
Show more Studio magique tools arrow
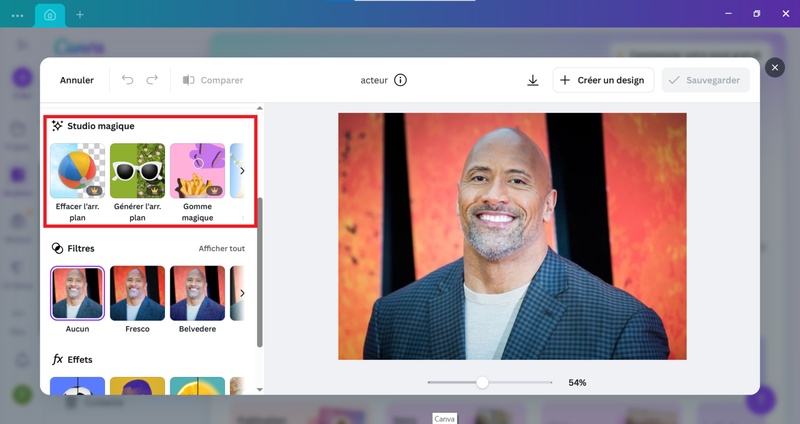click(242, 171)
